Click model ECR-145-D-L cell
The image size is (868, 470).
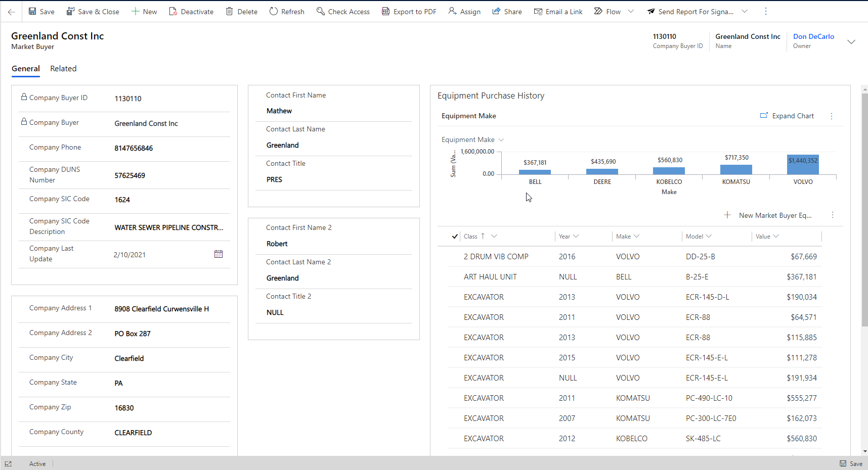click(707, 297)
